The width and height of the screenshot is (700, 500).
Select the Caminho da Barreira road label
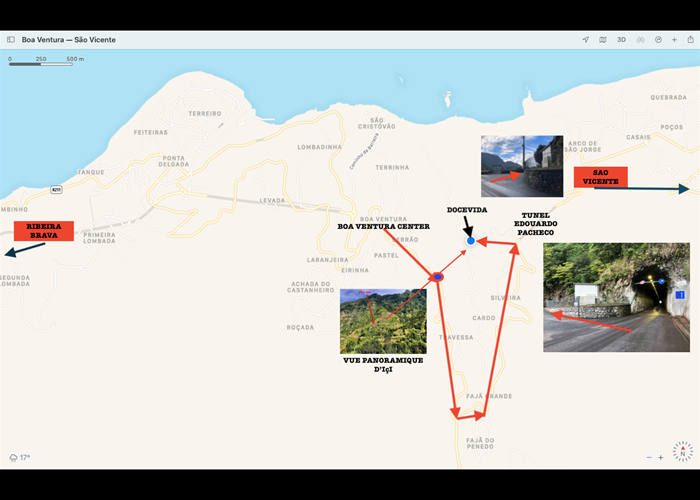tap(364, 152)
